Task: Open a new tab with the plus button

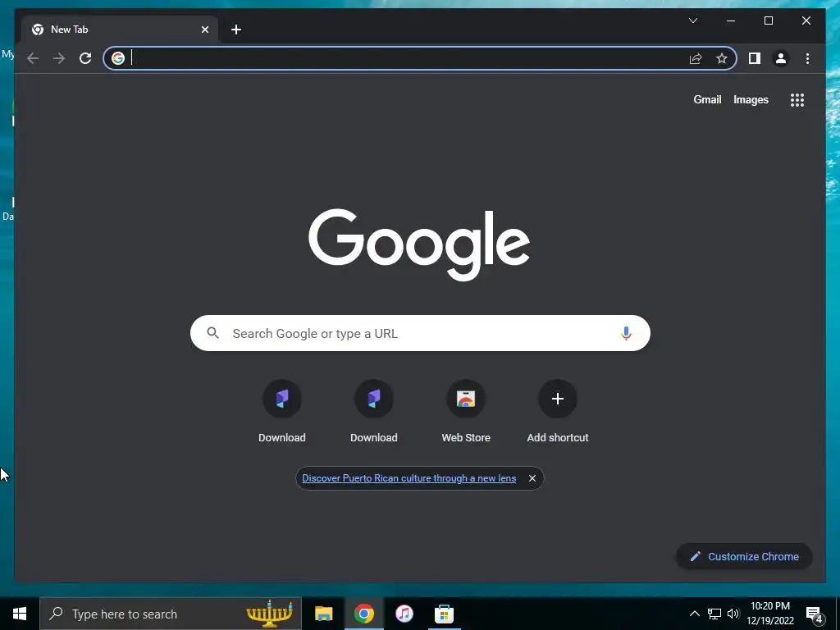Action: pyautogui.click(x=235, y=30)
